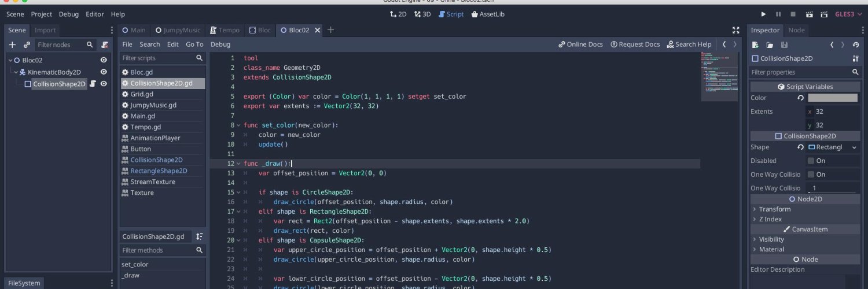
Task: Click the Filter properties search field
Action: pos(805,72)
